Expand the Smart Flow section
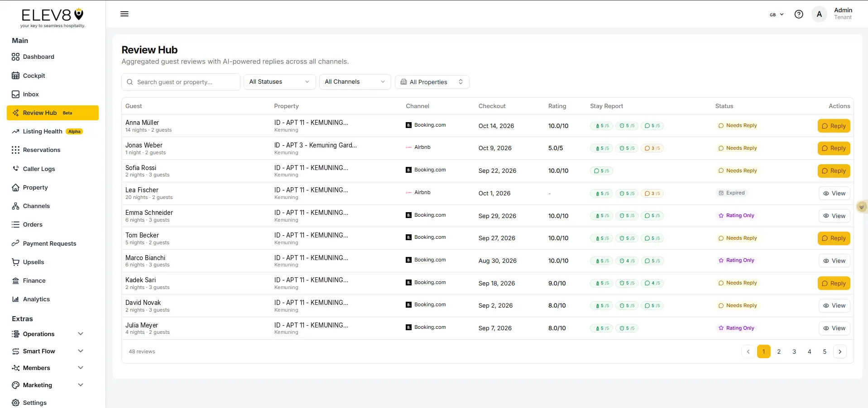 [x=48, y=351]
